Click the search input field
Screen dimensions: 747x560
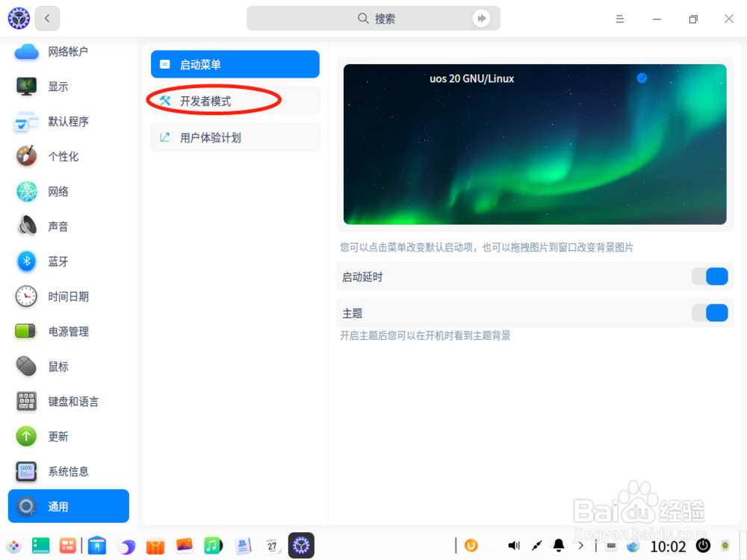click(x=373, y=18)
